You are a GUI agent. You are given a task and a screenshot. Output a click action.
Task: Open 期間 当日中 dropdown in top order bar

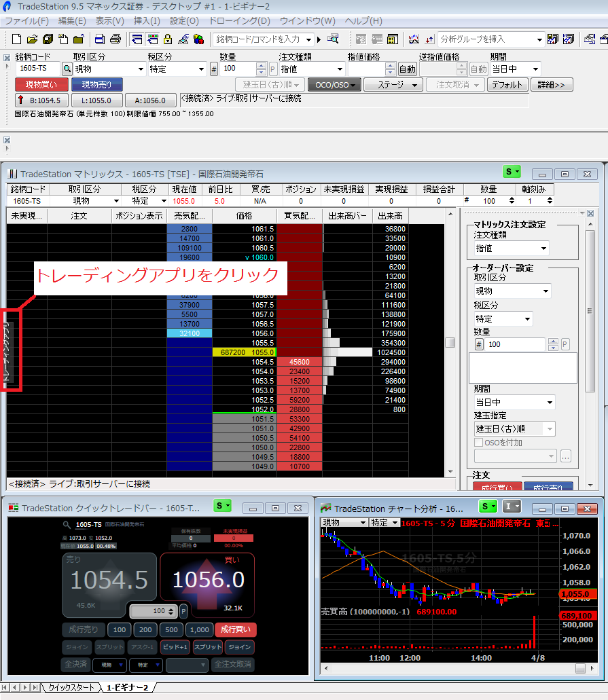535,69
